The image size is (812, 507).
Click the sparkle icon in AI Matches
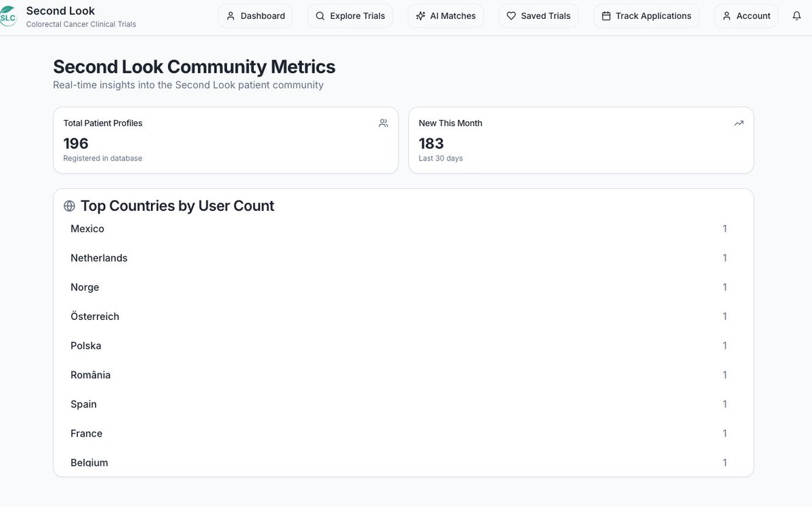click(x=421, y=16)
